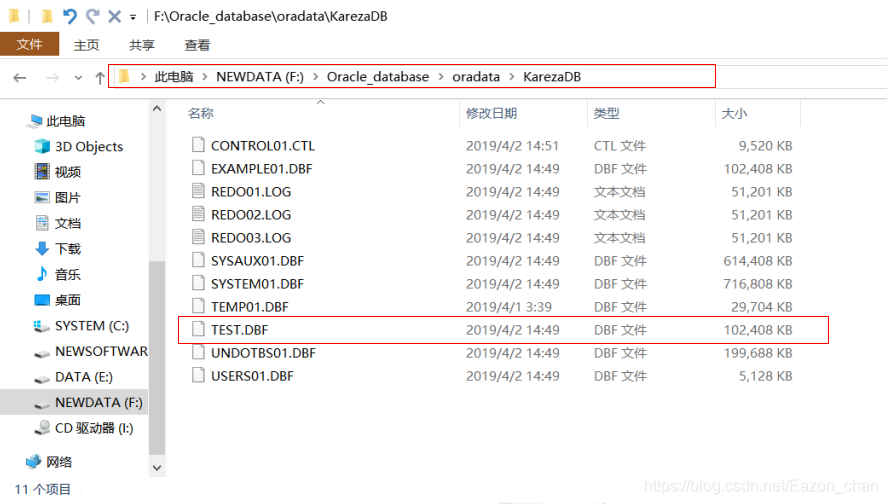
Task: Click the delete X icon in quick access toolbar
Action: click(x=115, y=16)
